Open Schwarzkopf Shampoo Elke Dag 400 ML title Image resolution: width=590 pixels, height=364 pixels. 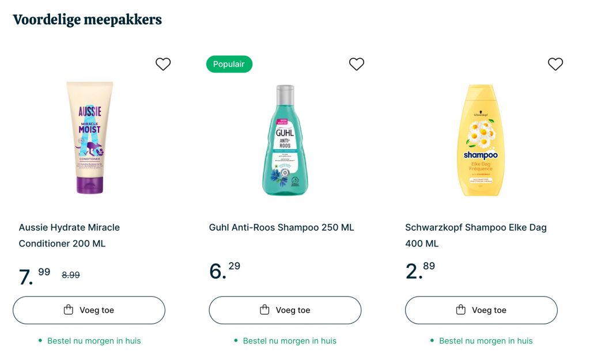(475, 235)
